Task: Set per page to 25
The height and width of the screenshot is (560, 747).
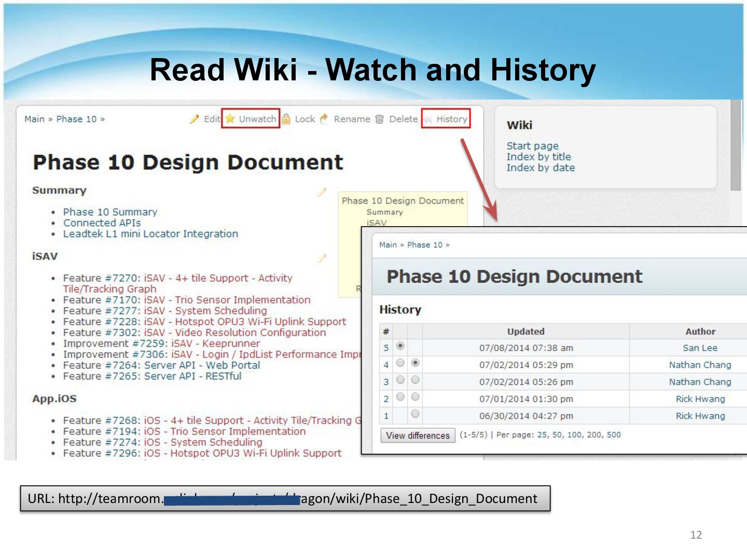Action: (542, 435)
